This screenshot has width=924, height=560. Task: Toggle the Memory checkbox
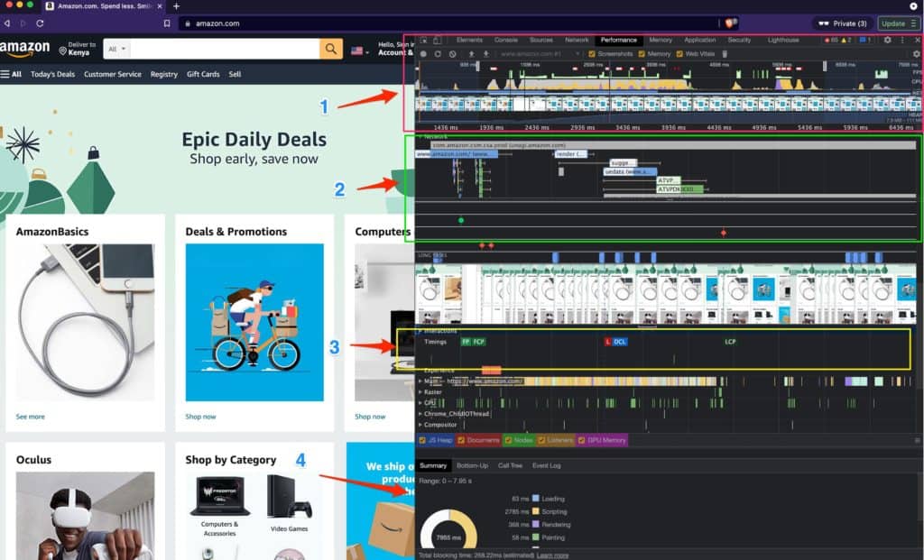click(642, 53)
